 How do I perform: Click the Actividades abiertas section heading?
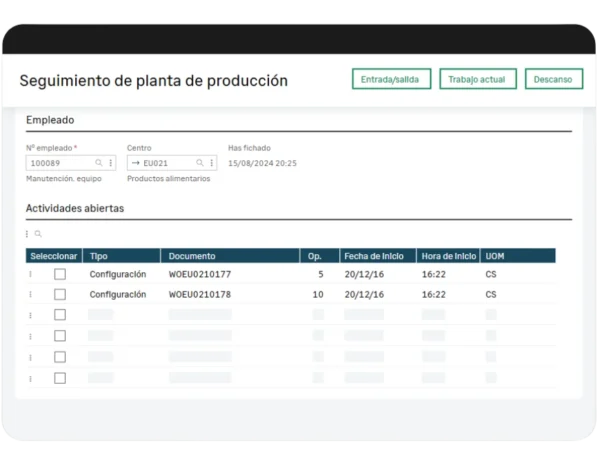[75, 208]
